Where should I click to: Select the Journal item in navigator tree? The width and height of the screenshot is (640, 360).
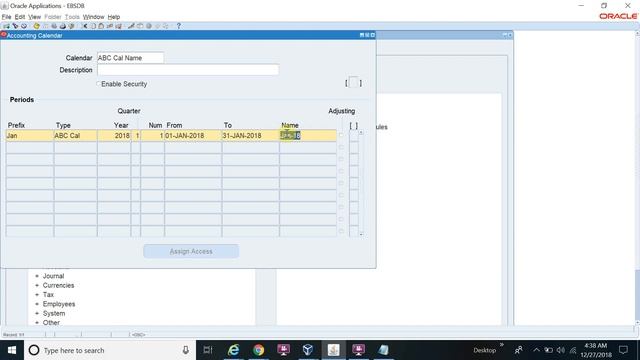(x=53, y=276)
